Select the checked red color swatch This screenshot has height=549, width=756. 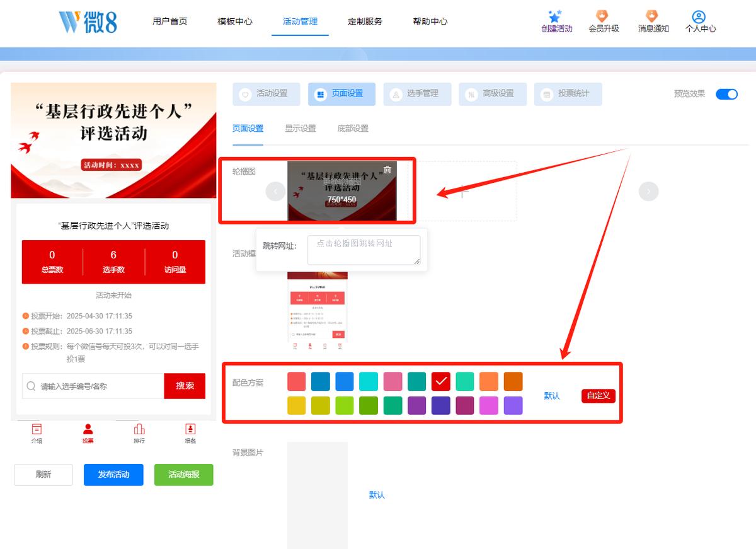[x=441, y=381]
